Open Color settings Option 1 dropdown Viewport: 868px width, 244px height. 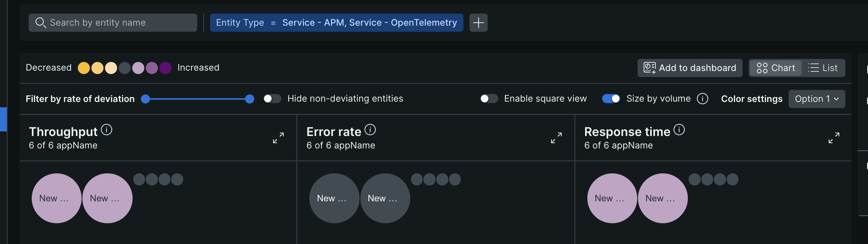pos(817,99)
